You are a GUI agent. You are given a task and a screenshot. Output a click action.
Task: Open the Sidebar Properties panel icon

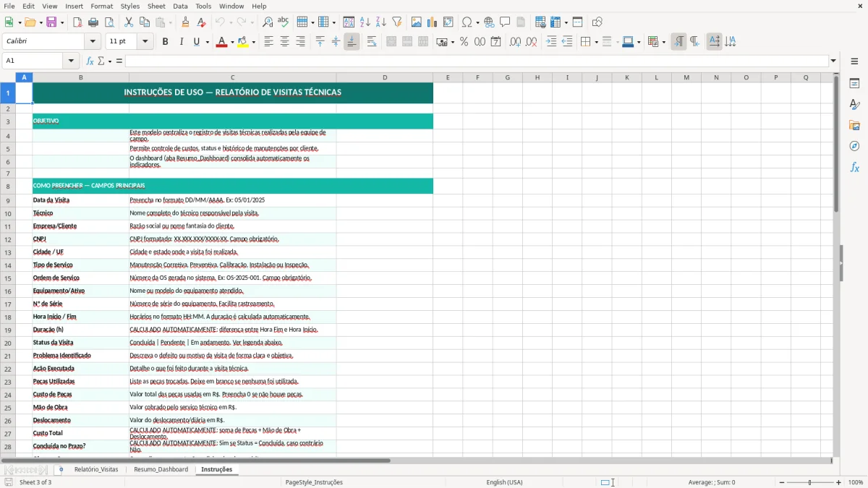(854, 84)
